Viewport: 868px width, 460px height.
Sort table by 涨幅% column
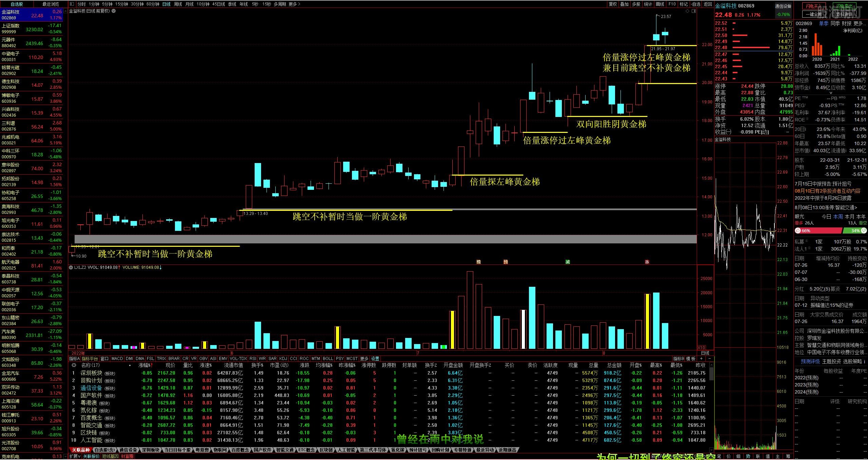tap(145, 365)
